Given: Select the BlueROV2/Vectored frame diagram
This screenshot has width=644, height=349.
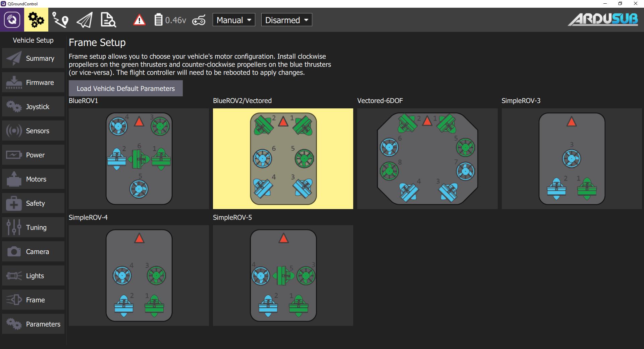Looking at the screenshot, I should 283,159.
